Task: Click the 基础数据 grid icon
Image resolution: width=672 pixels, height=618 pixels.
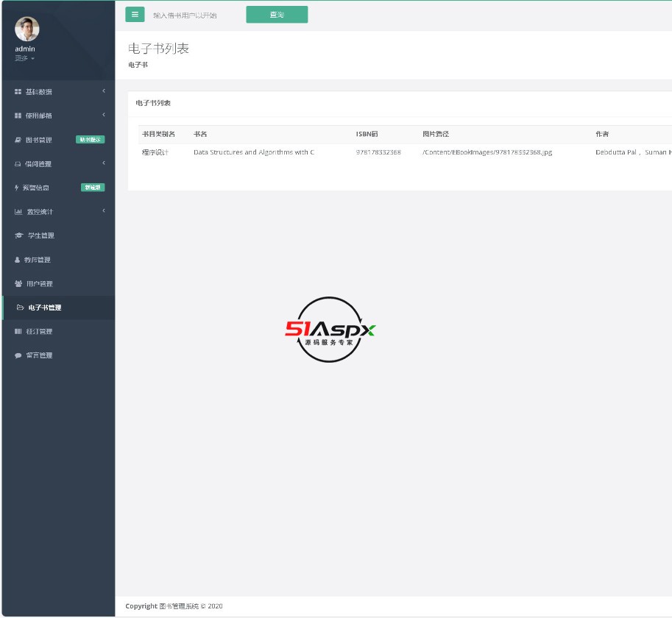Action: point(18,92)
